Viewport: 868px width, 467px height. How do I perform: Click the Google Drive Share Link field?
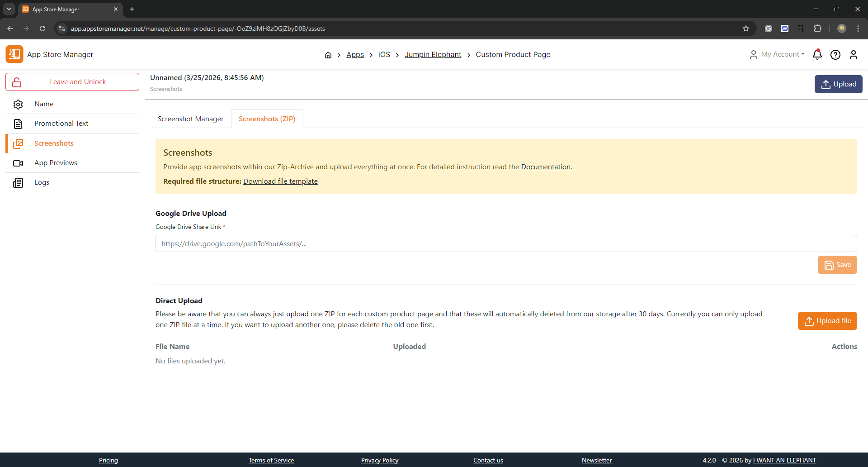(x=506, y=243)
